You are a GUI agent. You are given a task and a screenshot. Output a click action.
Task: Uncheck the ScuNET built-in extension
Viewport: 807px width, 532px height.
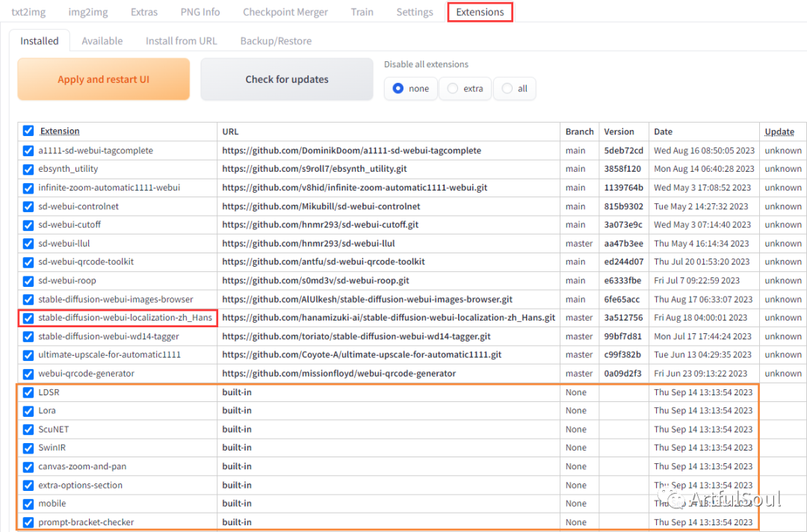click(x=28, y=430)
